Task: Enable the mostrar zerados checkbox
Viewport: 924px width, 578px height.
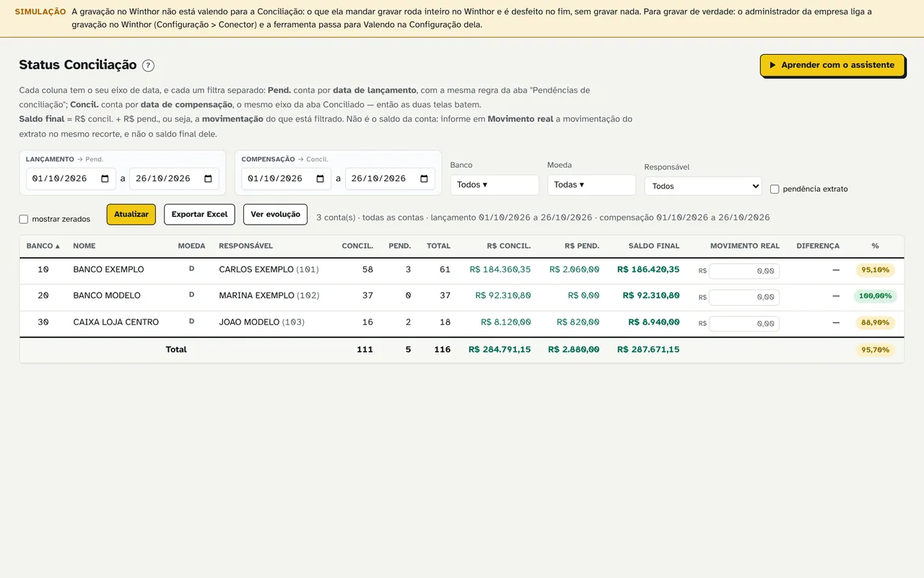Action: [24, 219]
